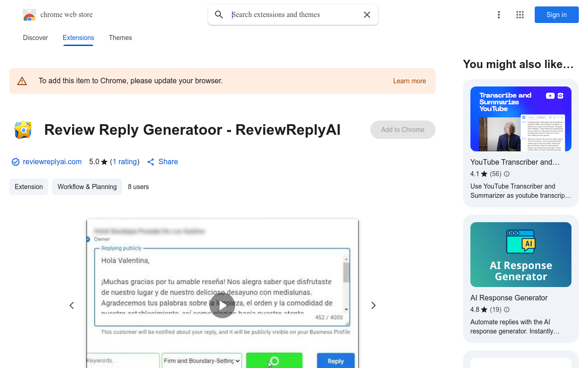Click the share icon
This screenshot has width=588, height=368.
point(151,162)
